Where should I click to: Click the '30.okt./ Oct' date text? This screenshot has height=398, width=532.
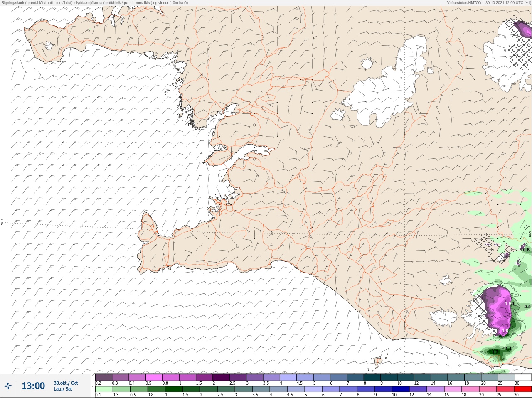[66, 383]
